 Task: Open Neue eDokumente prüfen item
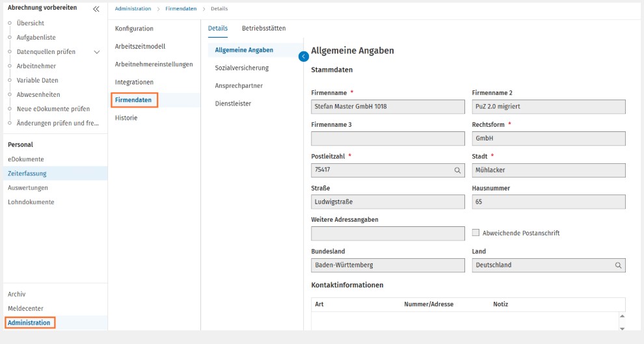(53, 109)
